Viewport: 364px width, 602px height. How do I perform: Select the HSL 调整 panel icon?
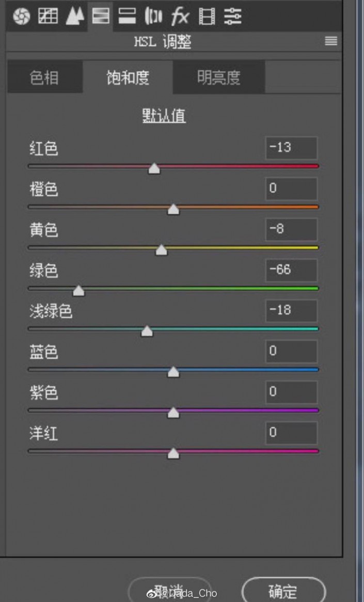[x=100, y=17]
